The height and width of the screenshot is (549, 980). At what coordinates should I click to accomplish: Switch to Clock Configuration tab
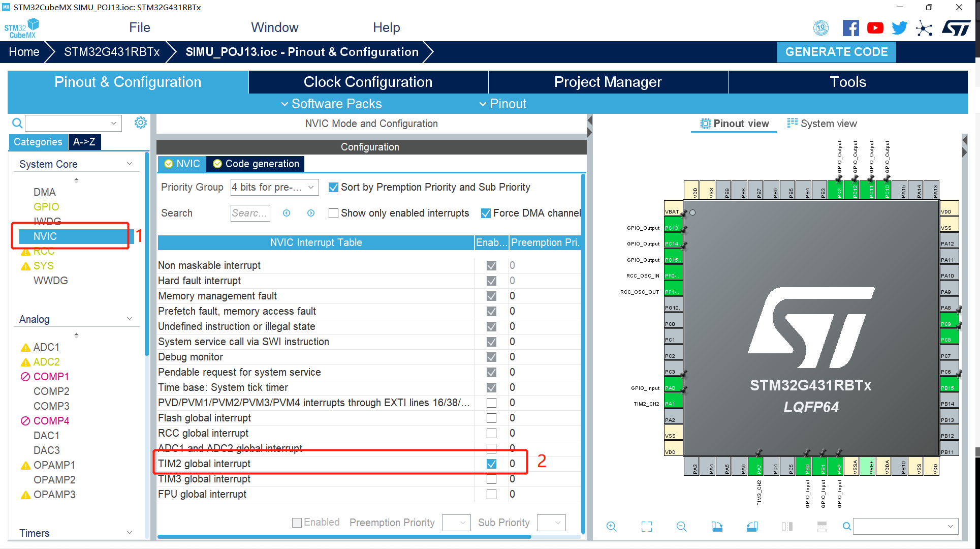pos(368,82)
